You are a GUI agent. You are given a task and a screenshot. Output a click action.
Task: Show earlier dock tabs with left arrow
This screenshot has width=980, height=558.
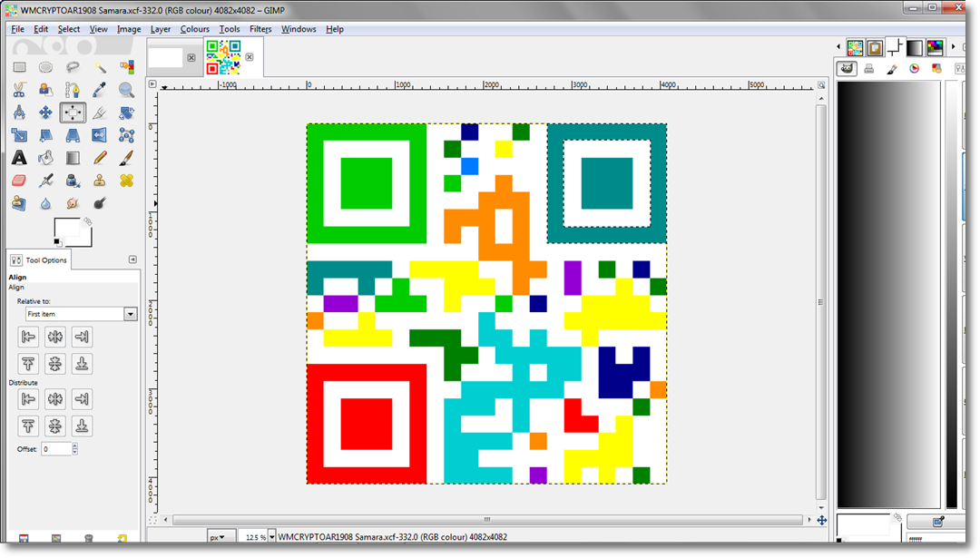click(x=838, y=47)
